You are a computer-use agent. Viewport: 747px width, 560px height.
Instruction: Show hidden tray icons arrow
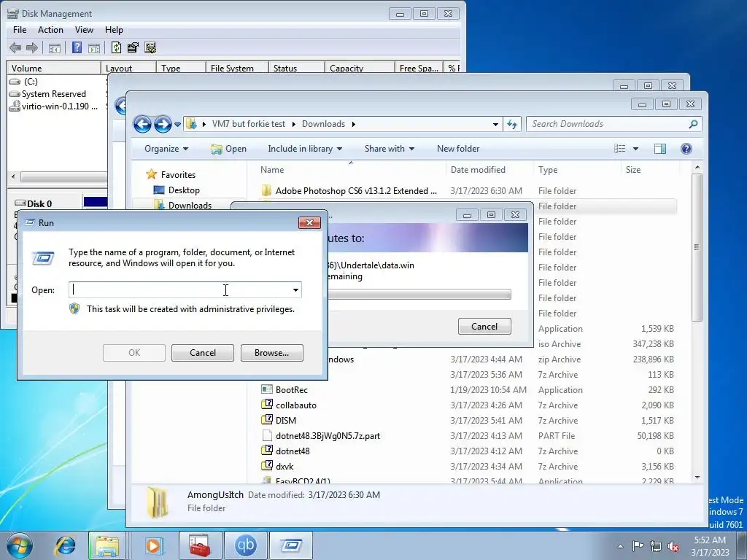(620, 546)
